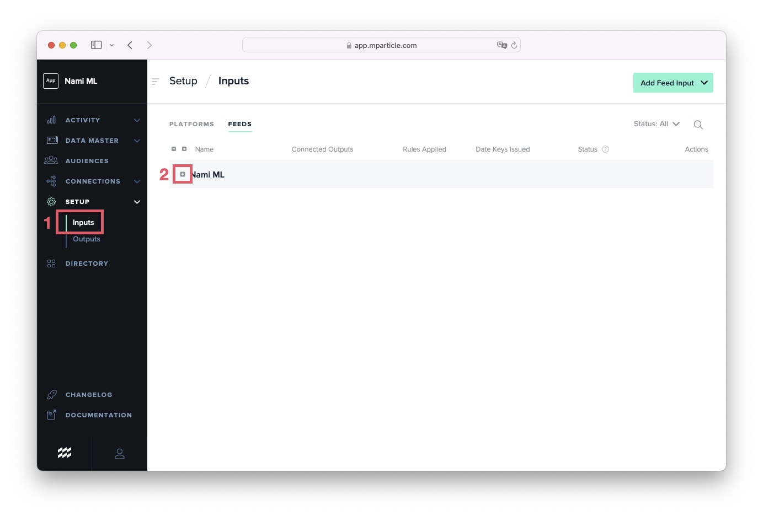The image size is (758, 532).
Task: Collapse all rows icon in table header
Action: tap(174, 149)
